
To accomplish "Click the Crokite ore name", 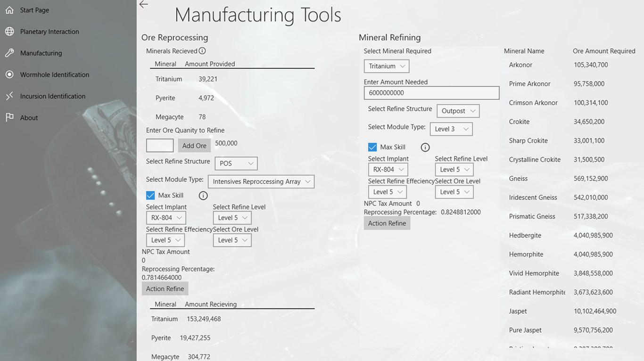I will coord(519,122).
